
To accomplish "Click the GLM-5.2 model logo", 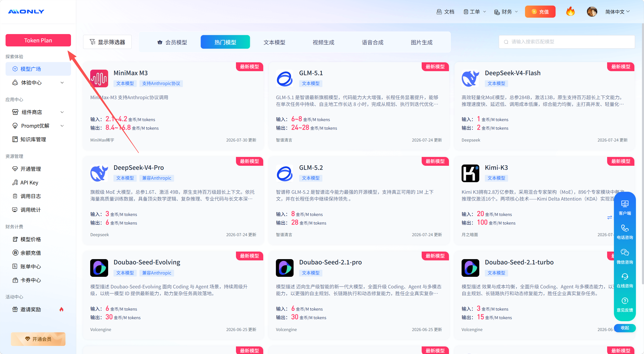I will click(x=285, y=173).
